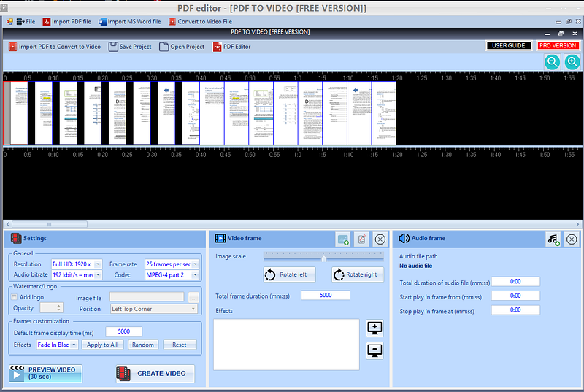Click the Total duration of audio file field
The image size is (584, 392).
coord(515,282)
